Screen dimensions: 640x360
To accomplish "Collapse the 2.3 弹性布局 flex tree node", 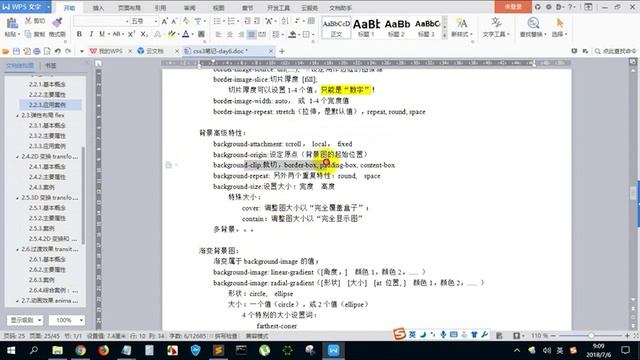I will point(18,116).
